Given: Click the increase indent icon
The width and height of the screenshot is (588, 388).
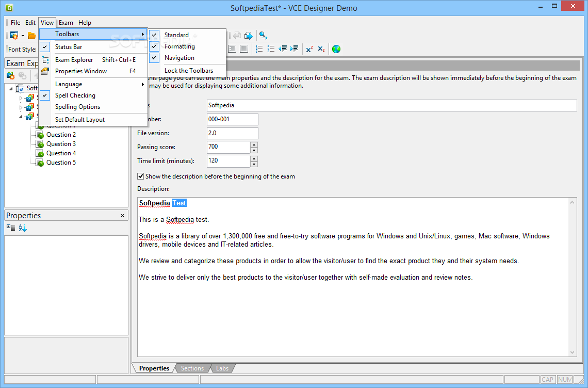Looking at the screenshot, I should pos(295,49).
